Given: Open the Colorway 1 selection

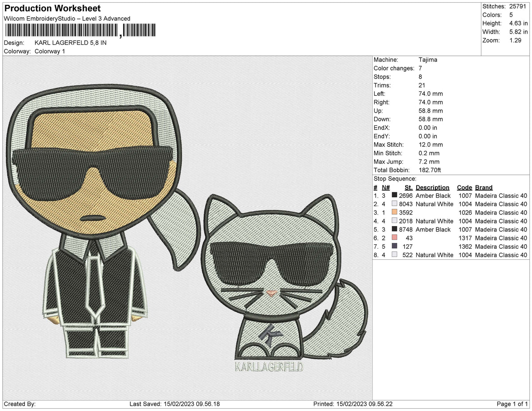Looking at the screenshot, I should pos(50,51).
